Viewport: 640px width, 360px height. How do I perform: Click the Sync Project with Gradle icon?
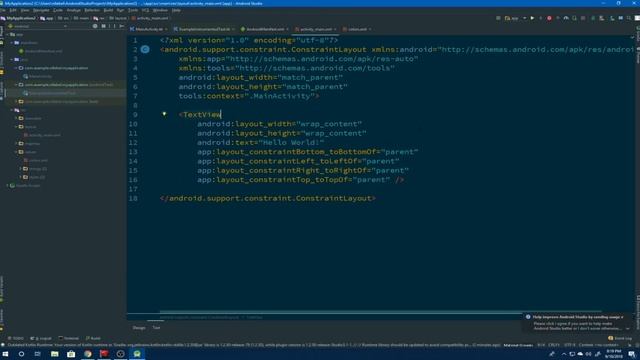point(593,18)
